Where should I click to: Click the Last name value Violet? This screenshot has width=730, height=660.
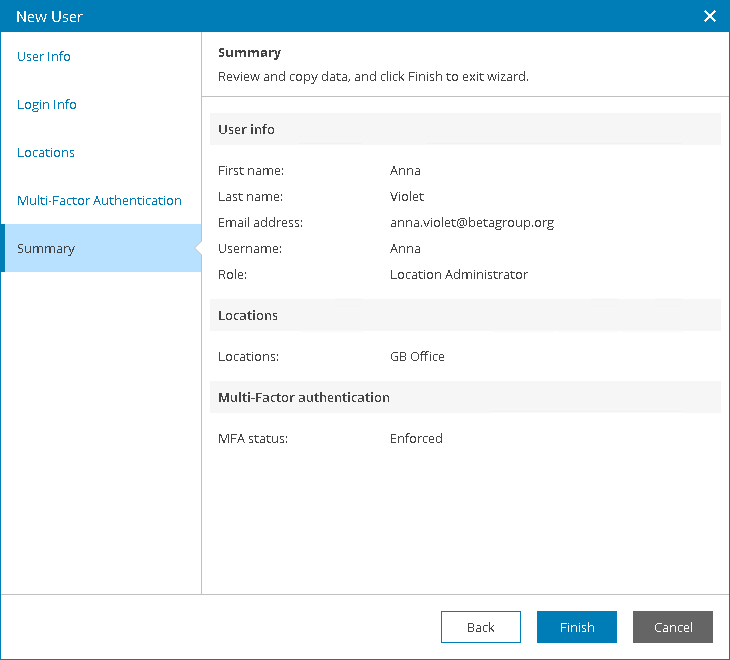[x=406, y=197]
